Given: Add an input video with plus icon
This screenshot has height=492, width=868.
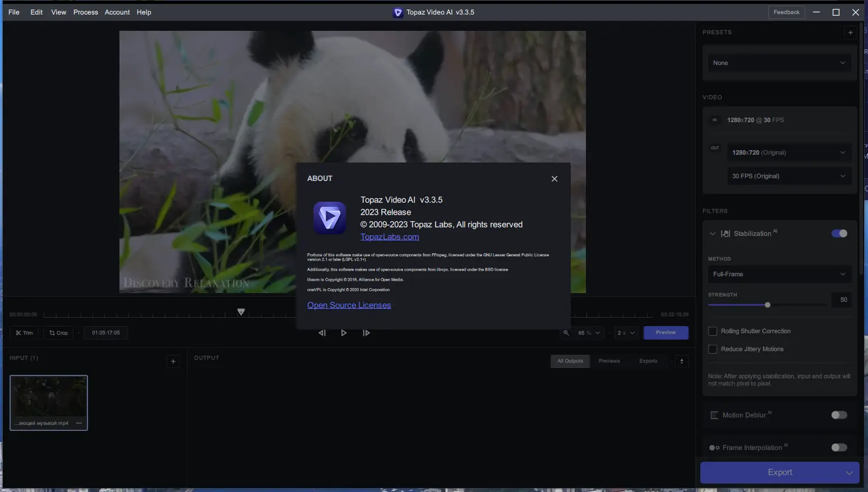Looking at the screenshot, I should (x=173, y=362).
